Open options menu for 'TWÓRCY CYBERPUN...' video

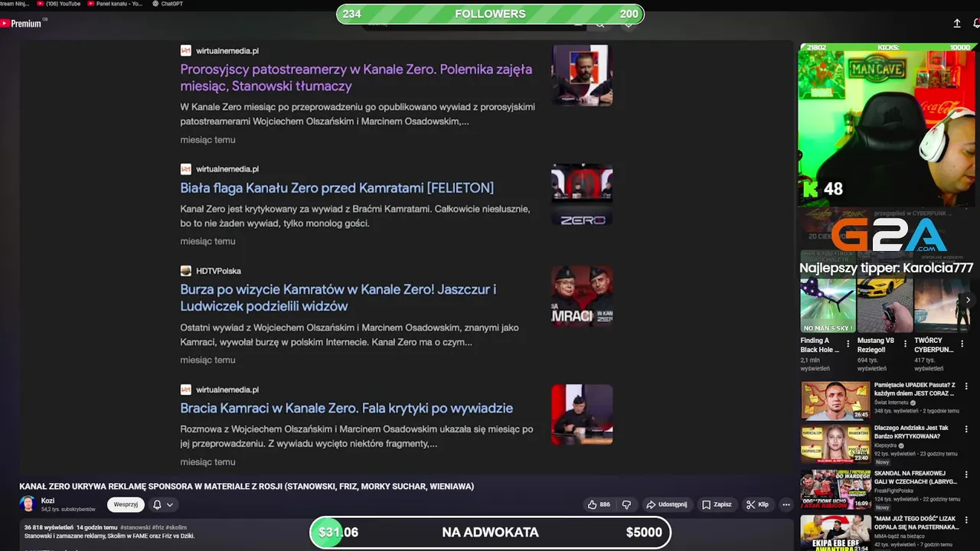(x=962, y=344)
